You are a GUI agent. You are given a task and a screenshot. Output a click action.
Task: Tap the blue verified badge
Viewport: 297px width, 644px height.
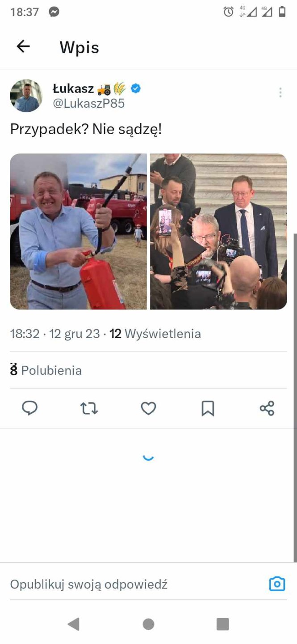[136, 89]
